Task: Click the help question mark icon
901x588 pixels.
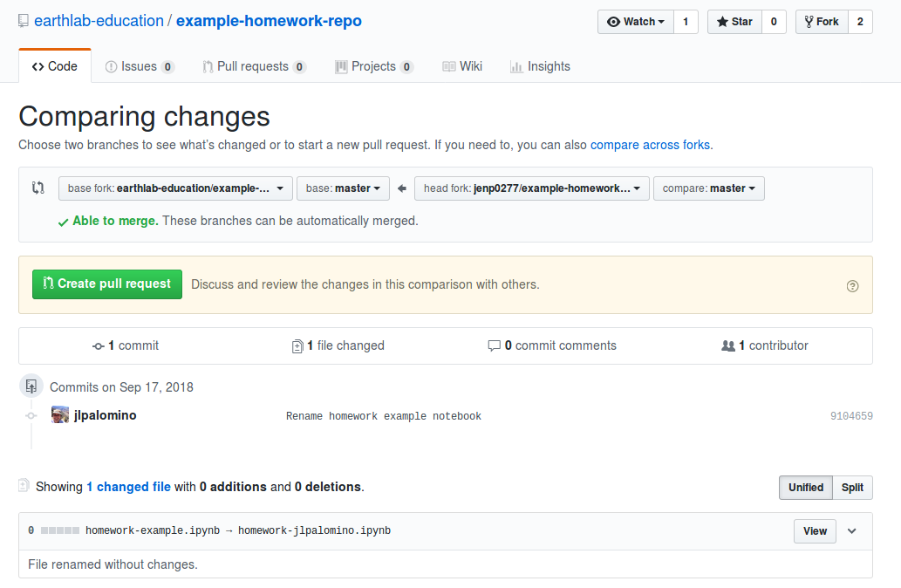Action: [x=853, y=286]
